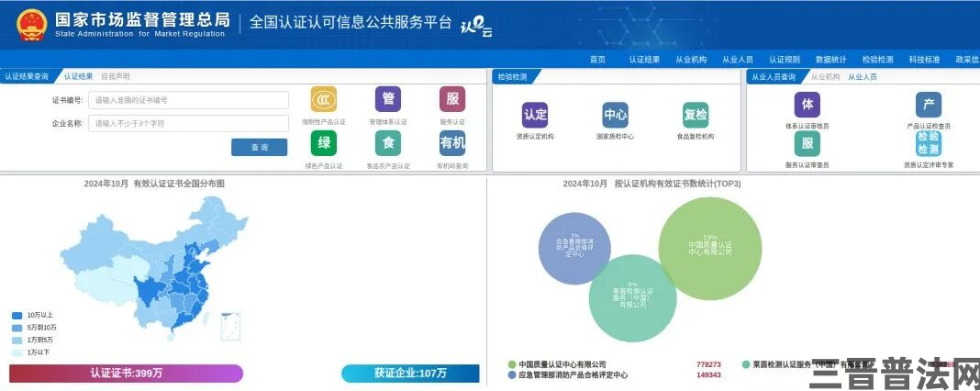
Task: Open the 强制性产品认证 CCC icon
Action: (x=324, y=99)
